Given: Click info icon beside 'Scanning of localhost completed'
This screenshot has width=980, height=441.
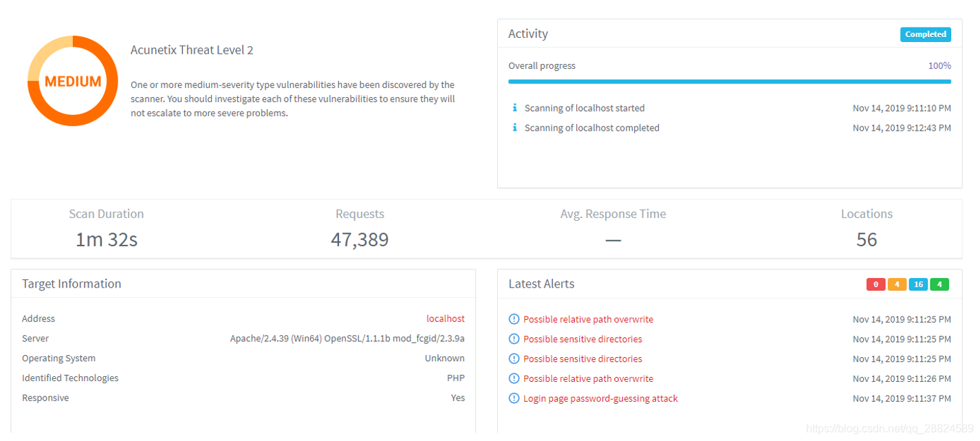Looking at the screenshot, I should (x=514, y=128).
